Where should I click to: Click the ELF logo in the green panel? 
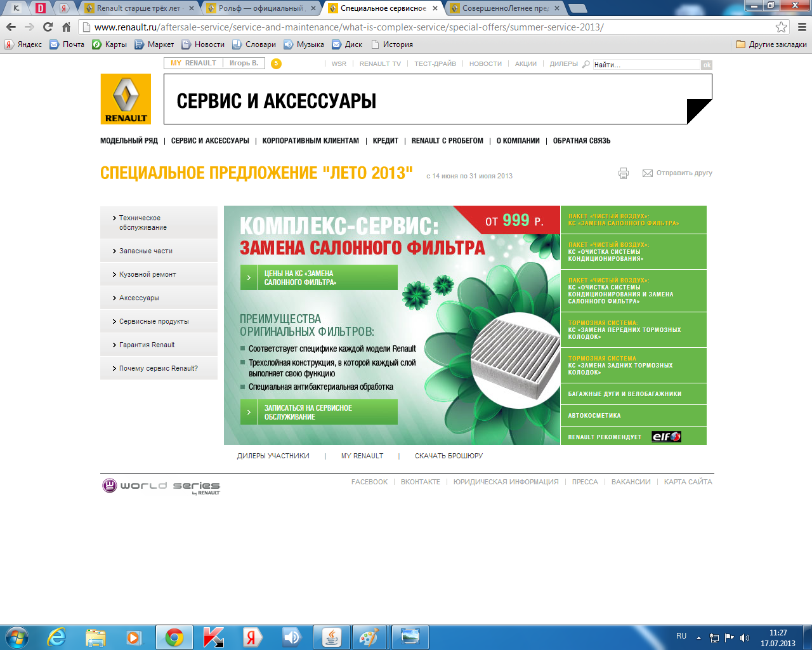[x=666, y=437]
